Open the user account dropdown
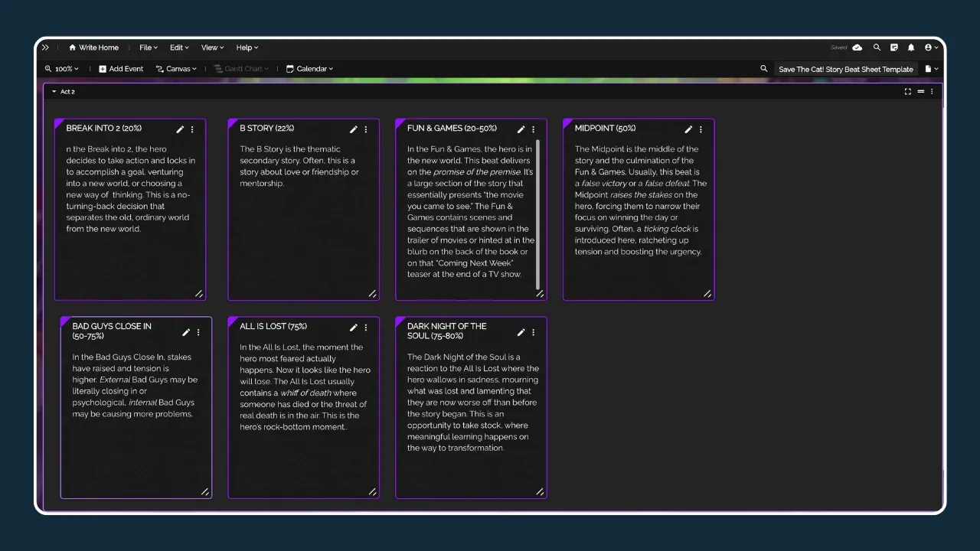This screenshot has height=551, width=980. click(x=931, y=47)
